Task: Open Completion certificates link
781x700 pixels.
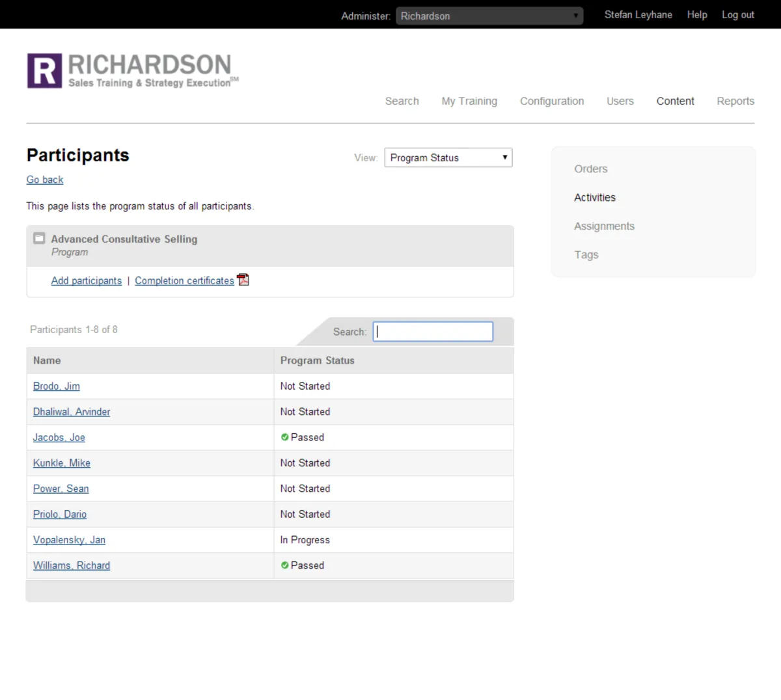Action: (x=184, y=280)
